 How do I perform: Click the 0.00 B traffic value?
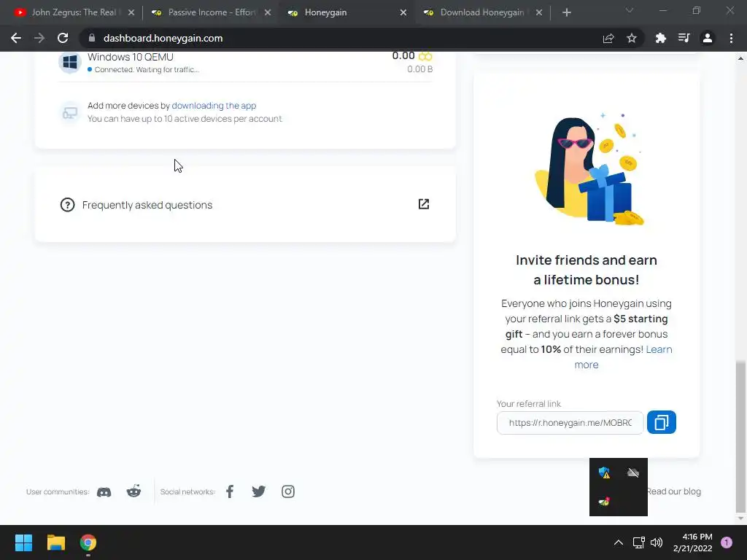(x=419, y=69)
